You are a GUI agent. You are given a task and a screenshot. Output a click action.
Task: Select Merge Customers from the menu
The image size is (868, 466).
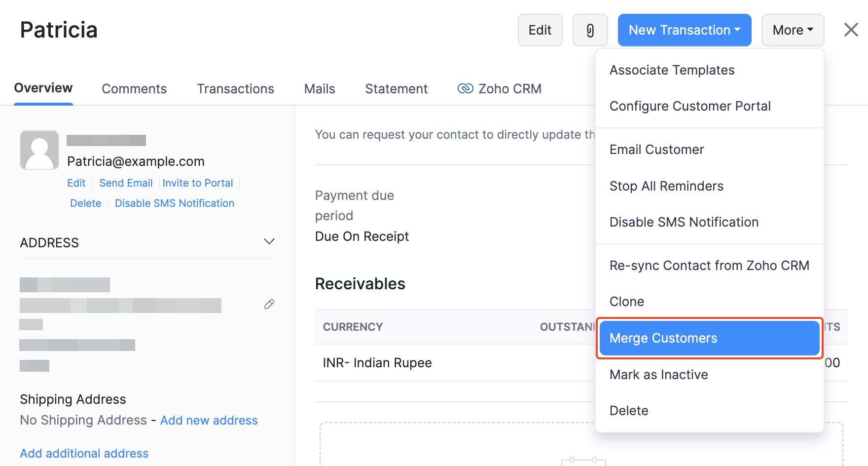[x=663, y=338]
